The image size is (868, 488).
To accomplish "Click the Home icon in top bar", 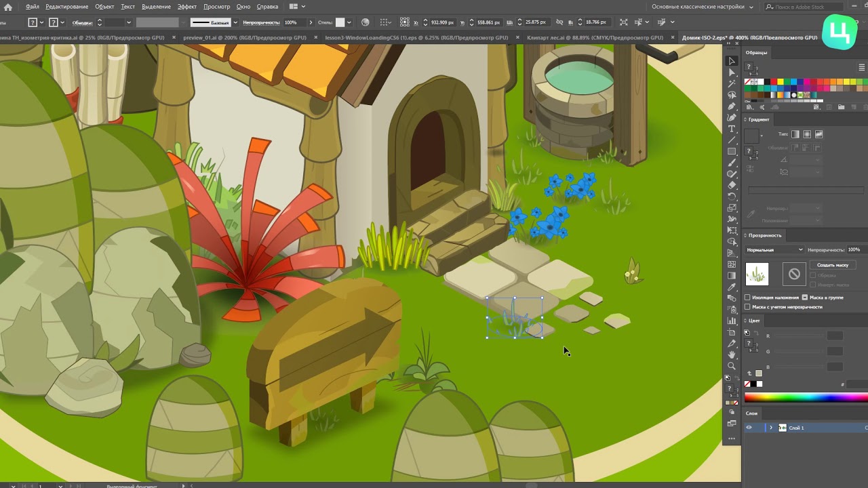I will (8, 7).
